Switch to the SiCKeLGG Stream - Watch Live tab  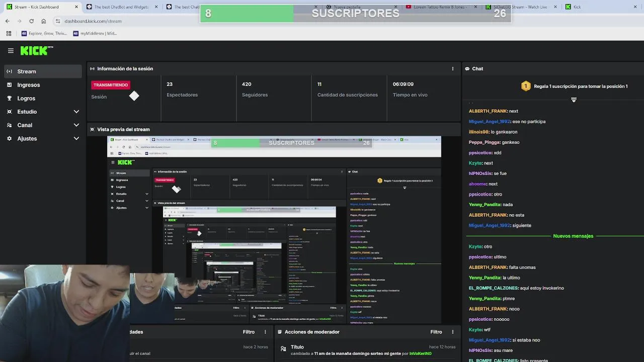tap(521, 7)
